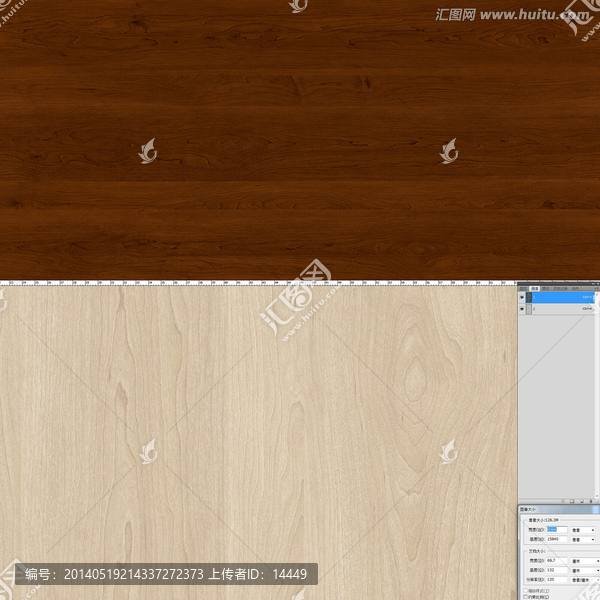Screen dimensions: 600x600
Task: Click document width field showing 69.7
Action: (x=557, y=561)
